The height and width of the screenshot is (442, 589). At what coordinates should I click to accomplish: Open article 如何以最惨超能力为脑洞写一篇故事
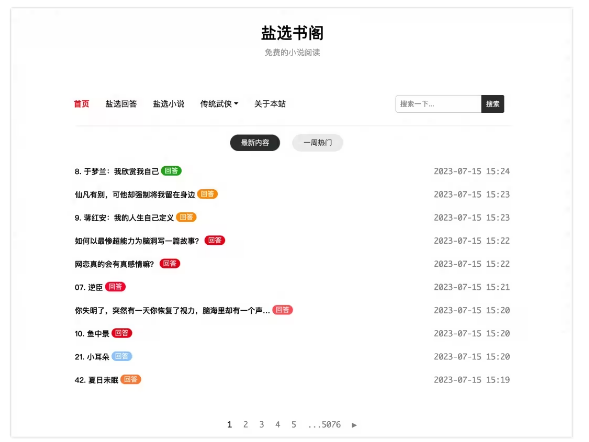(137, 241)
